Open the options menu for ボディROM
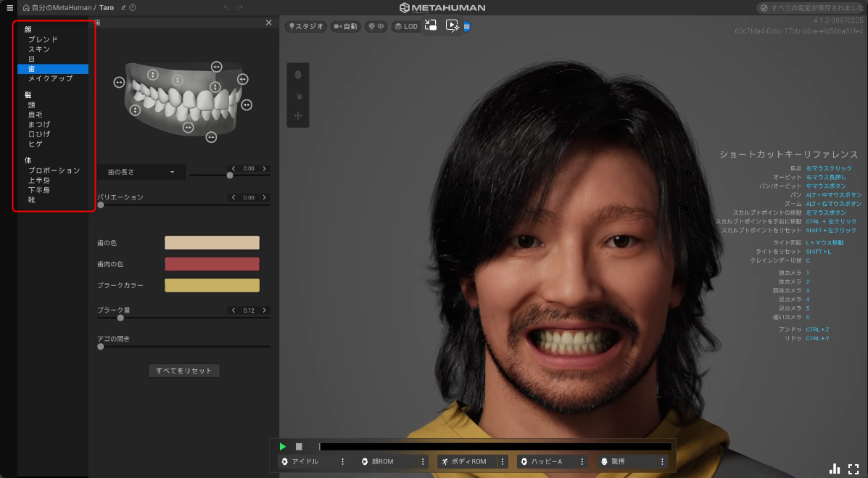868x478 pixels. [x=502, y=461]
